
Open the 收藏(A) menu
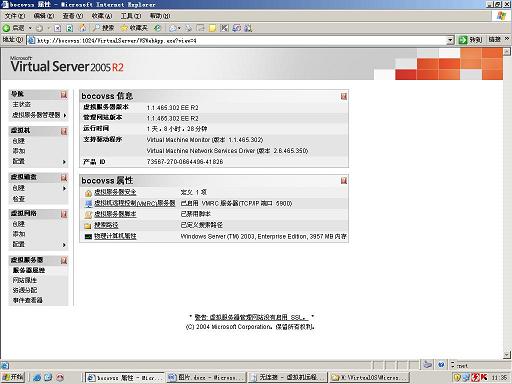[102, 16]
